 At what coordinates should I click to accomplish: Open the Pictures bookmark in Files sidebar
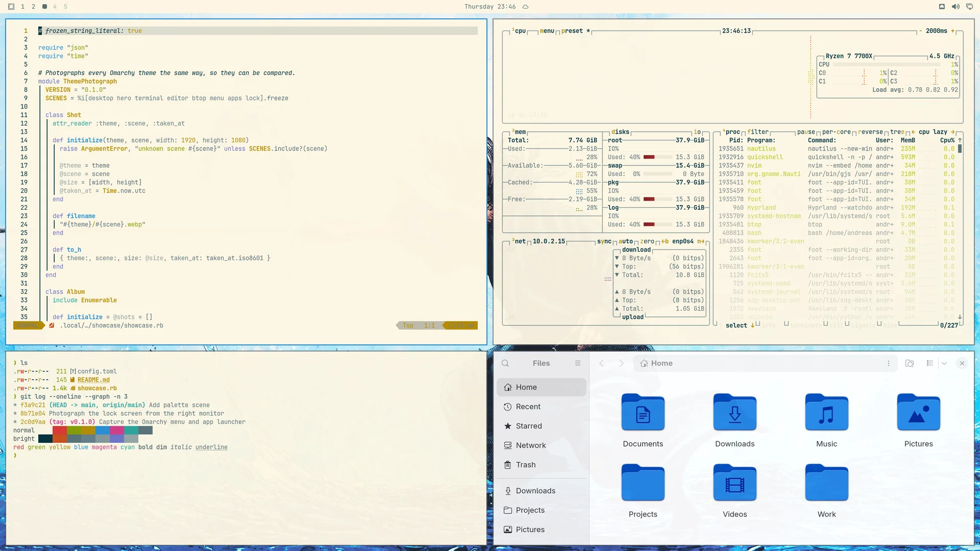click(542, 530)
